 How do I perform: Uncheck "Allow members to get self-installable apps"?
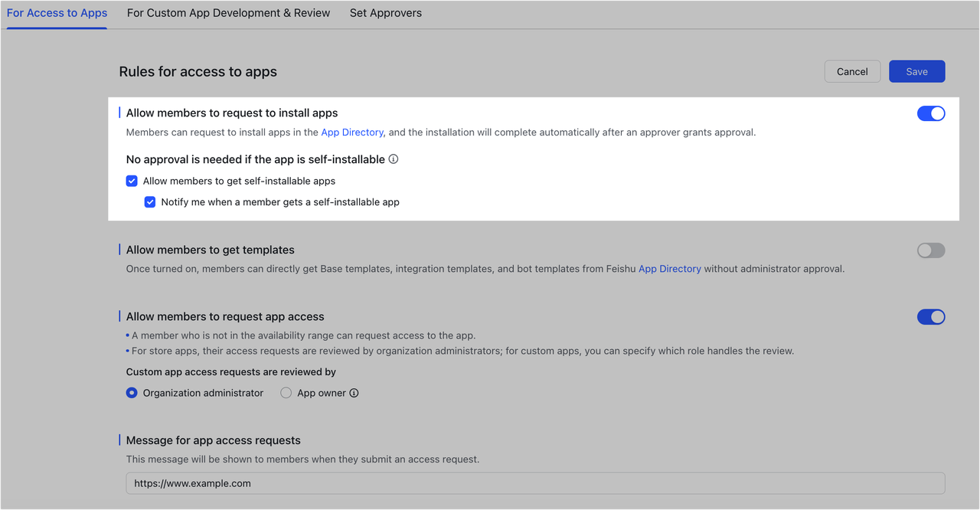(132, 181)
